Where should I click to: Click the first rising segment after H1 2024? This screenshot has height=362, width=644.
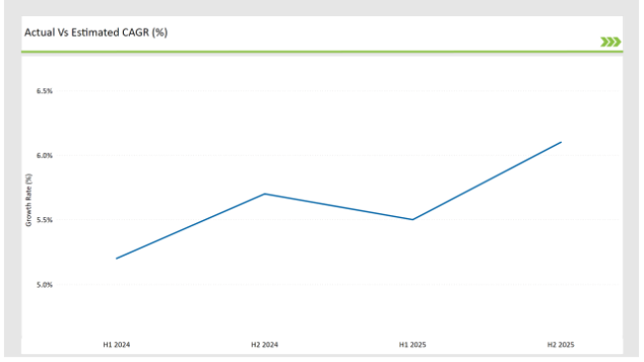click(190, 226)
